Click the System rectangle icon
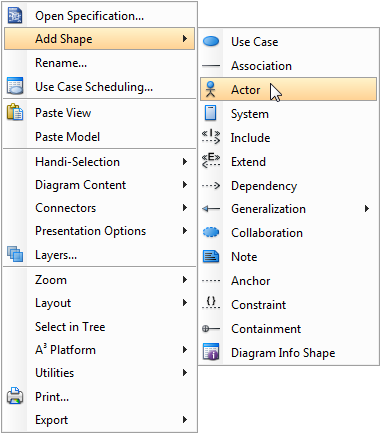Image resolution: width=381 pixels, height=434 pixels. pos(210,113)
